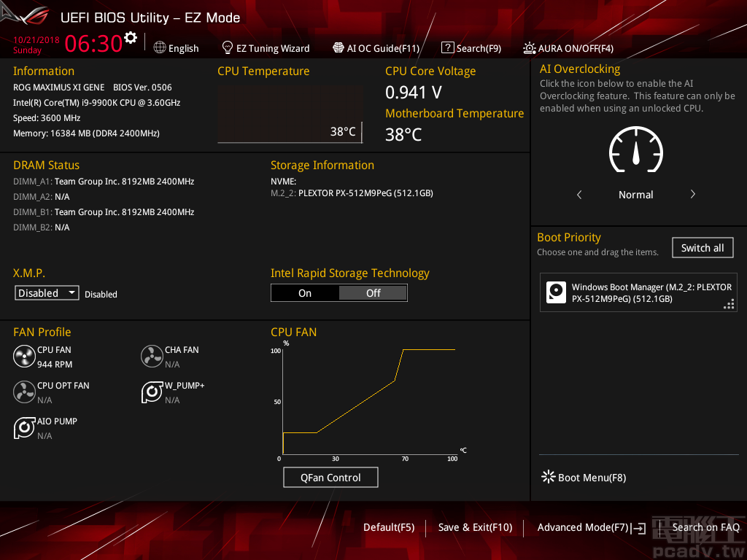Click the DIMM_B2 N/A entry
This screenshot has width=747, height=560.
[x=42, y=227]
